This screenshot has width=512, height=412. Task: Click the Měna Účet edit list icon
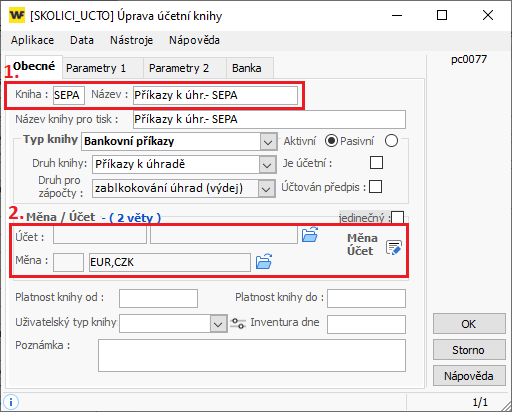pos(394,247)
